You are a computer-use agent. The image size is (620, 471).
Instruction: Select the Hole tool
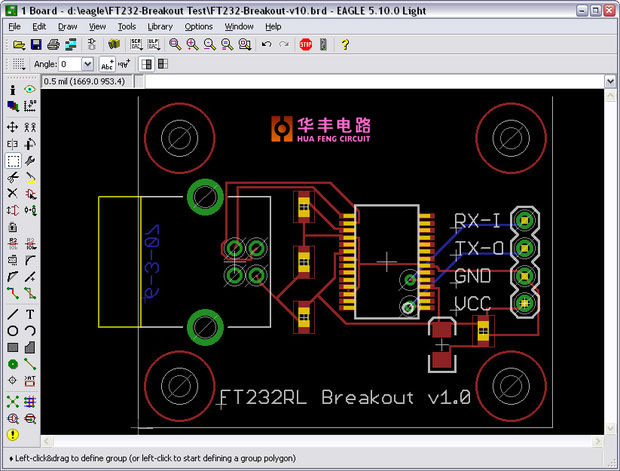(13, 380)
